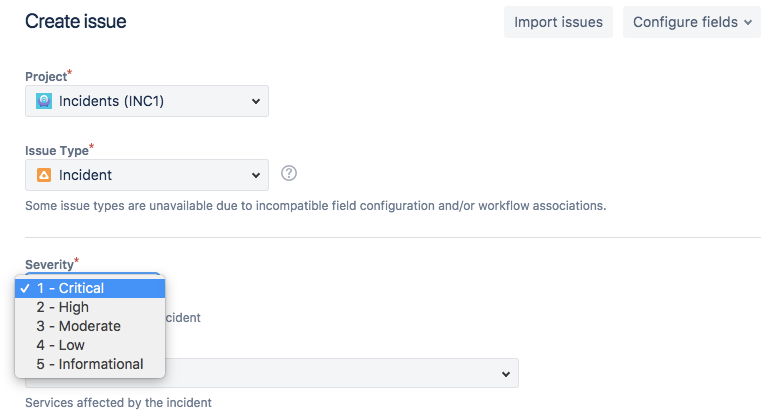The height and width of the screenshot is (415, 783).
Task: Click the Incidents project avatar icon
Action: [x=44, y=101]
